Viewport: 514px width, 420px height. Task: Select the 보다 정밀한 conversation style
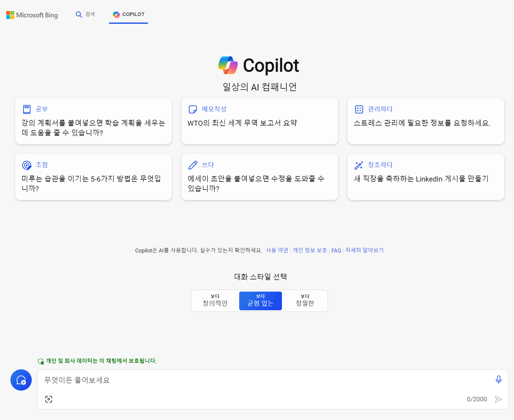tap(305, 301)
